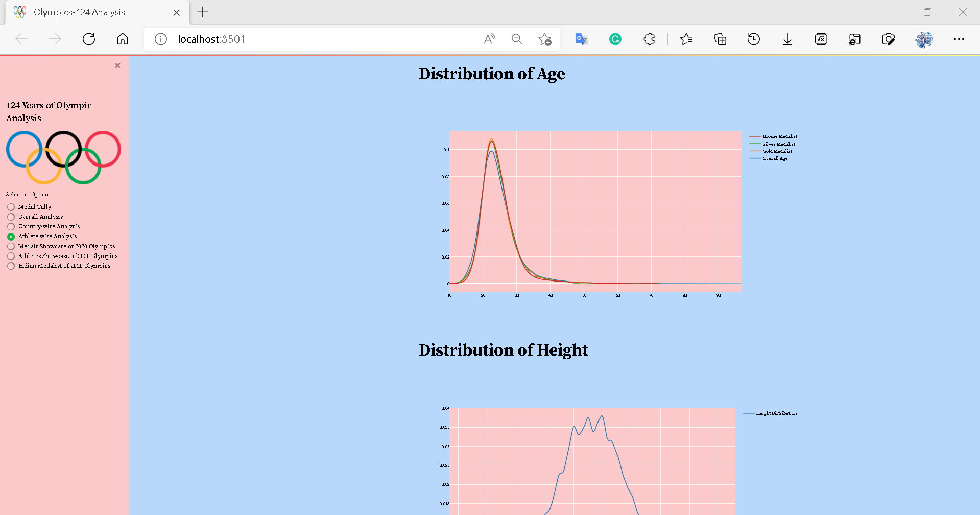
Task: Select Athletes Showcase of 2020 Olympics
Action: coord(62,256)
